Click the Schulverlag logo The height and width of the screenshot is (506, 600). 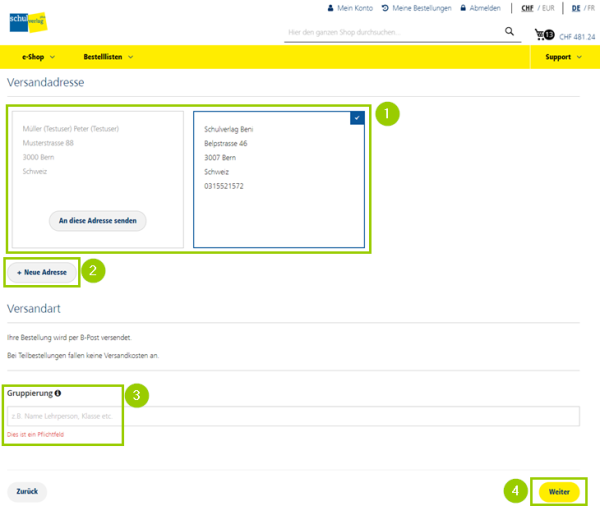point(28,22)
